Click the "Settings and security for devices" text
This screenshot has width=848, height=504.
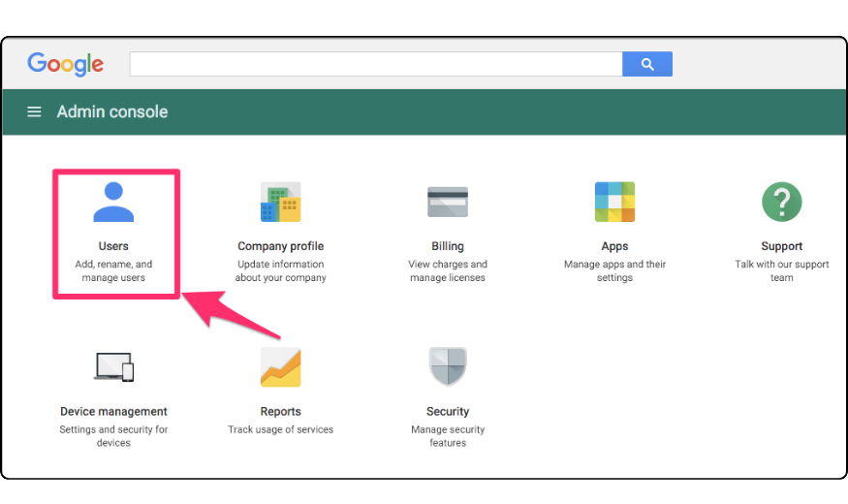(113, 436)
